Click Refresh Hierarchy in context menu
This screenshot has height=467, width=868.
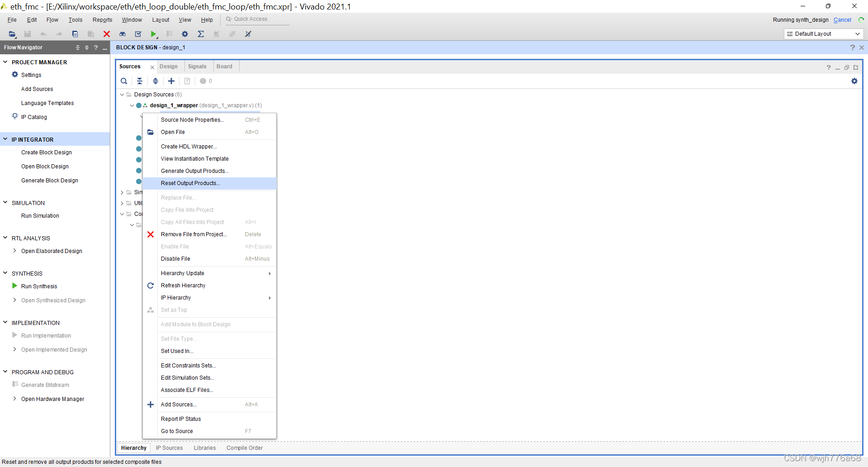click(x=209, y=286)
